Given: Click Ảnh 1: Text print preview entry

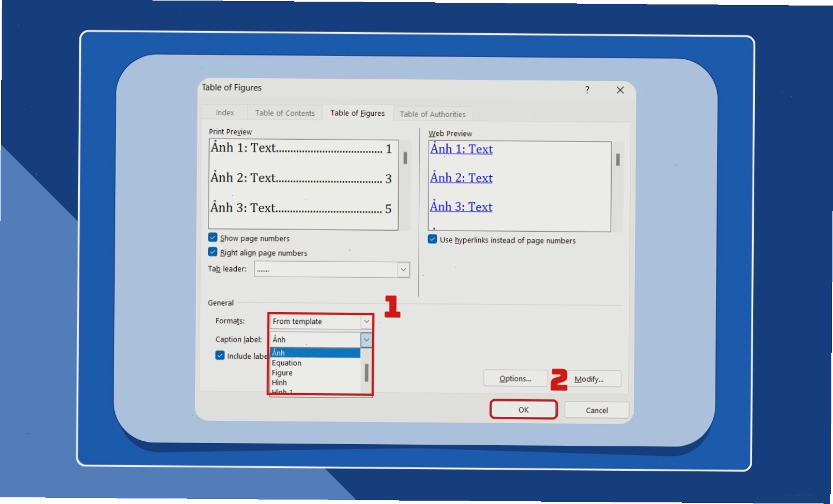Looking at the screenshot, I should click(x=301, y=148).
